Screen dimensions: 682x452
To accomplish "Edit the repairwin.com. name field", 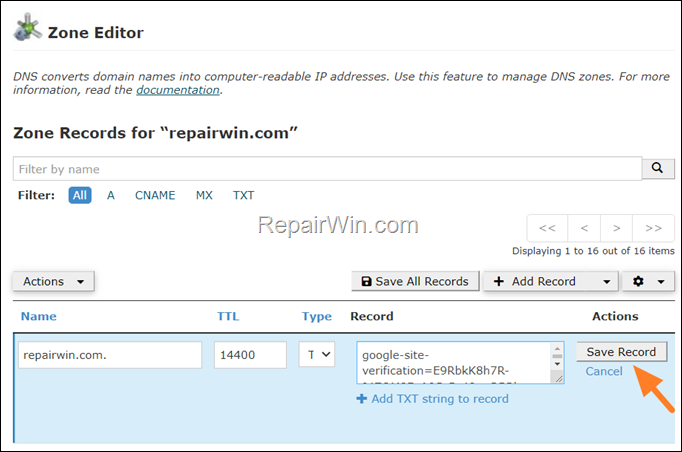I will click(x=110, y=355).
